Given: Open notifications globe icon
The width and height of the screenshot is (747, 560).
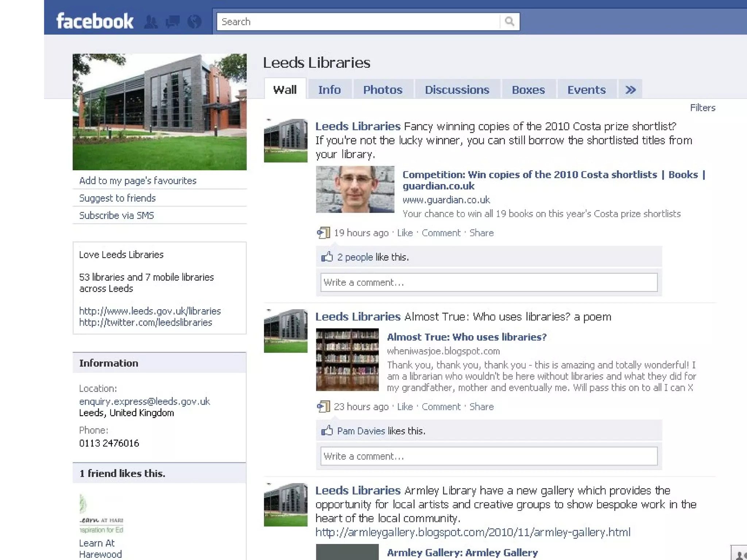Looking at the screenshot, I should pos(194,22).
